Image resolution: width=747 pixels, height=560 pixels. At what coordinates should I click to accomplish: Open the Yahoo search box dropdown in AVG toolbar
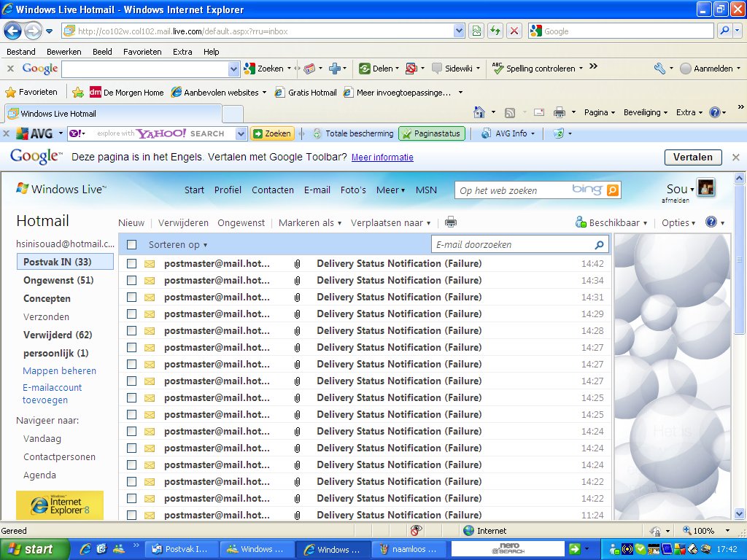click(x=241, y=134)
